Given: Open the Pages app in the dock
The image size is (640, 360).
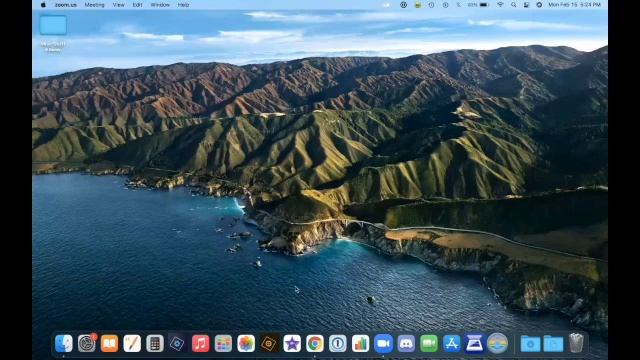Looking at the screenshot, I should click(x=132, y=343).
